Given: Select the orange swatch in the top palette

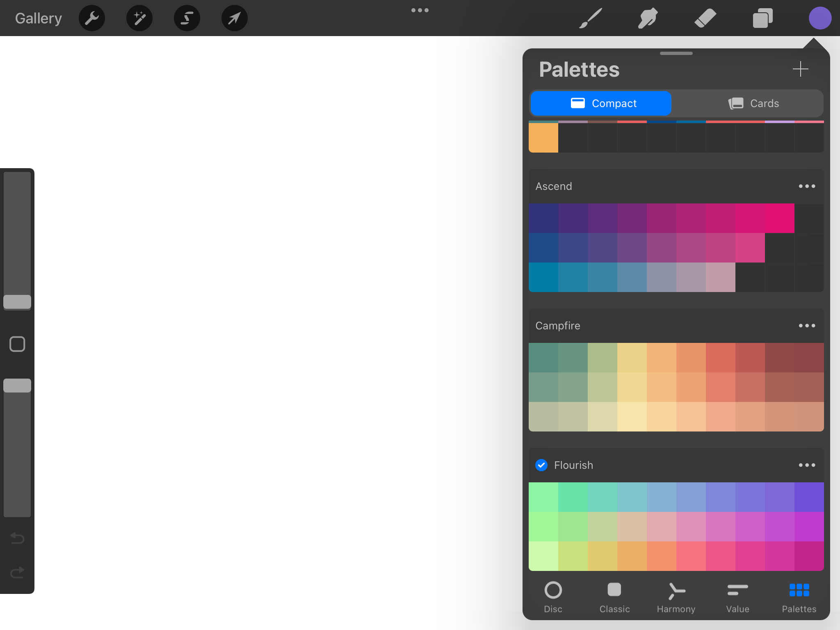Looking at the screenshot, I should 543,137.
